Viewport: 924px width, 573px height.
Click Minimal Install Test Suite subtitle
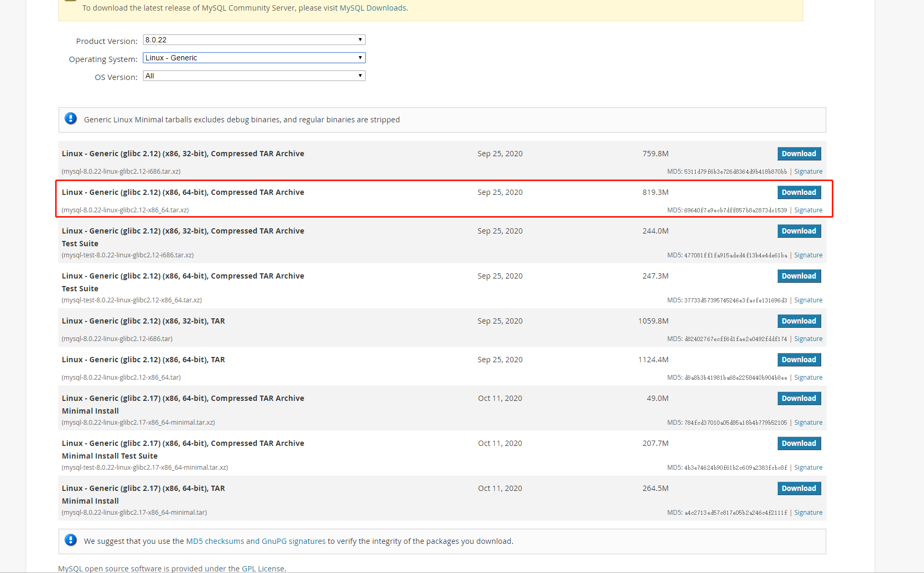click(110, 456)
